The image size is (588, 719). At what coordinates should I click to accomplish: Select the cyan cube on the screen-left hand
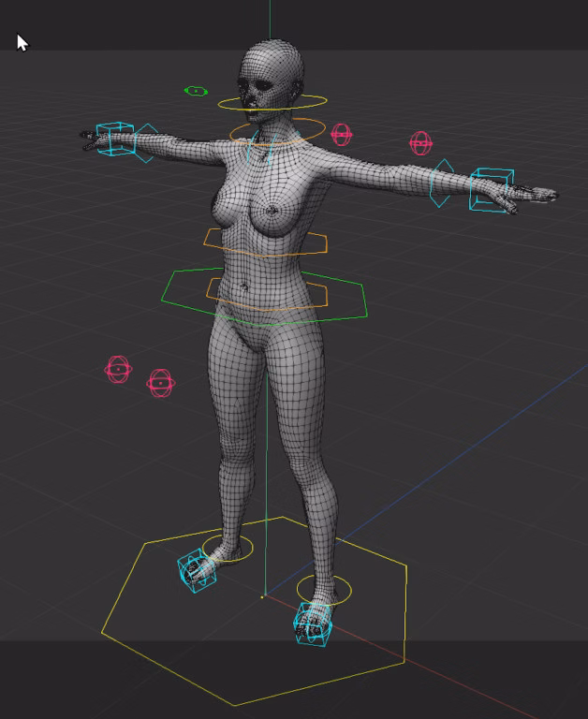click(x=115, y=139)
